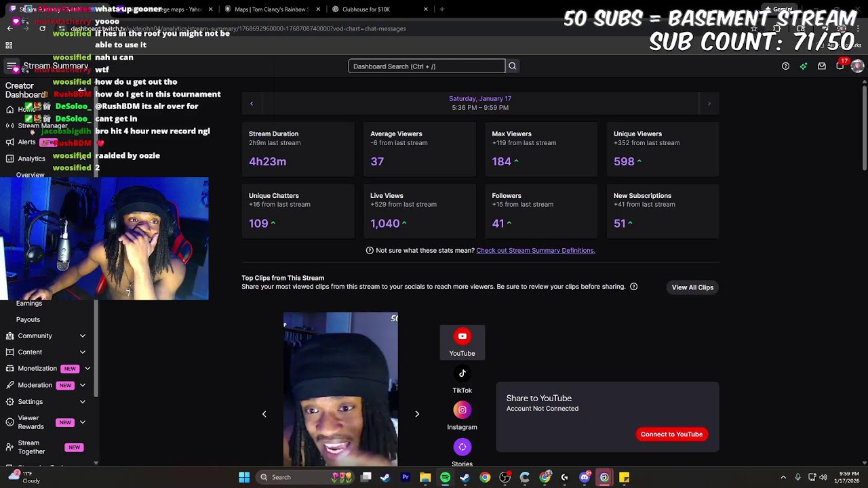Open the user avatar in dashboard header
Image resolution: width=868 pixels, height=488 pixels.
tap(857, 66)
